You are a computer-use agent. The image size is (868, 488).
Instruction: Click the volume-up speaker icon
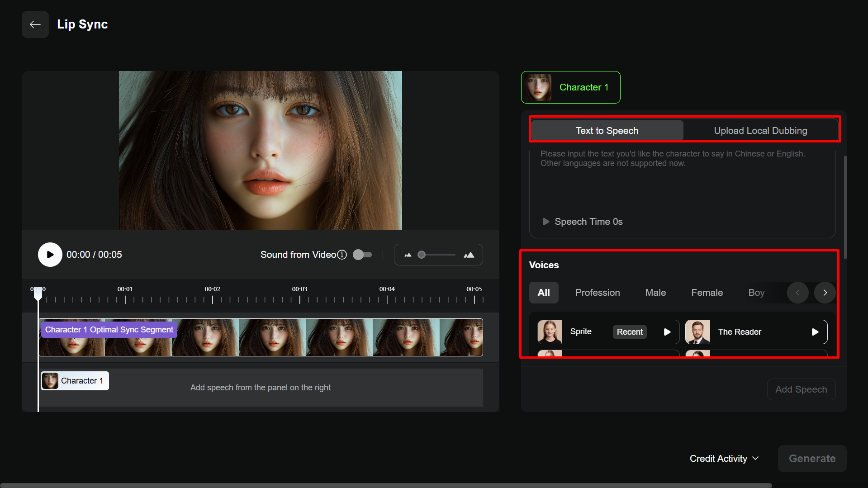pyautogui.click(x=469, y=255)
